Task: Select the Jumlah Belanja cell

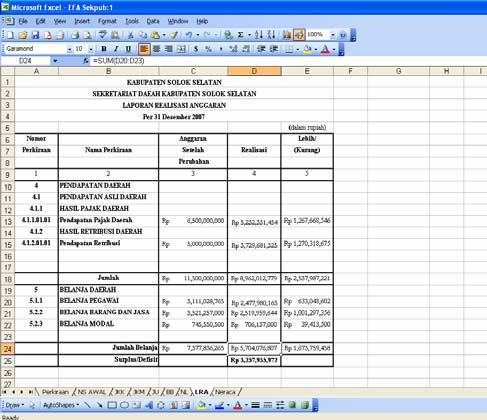Action: [x=108, y=348]
